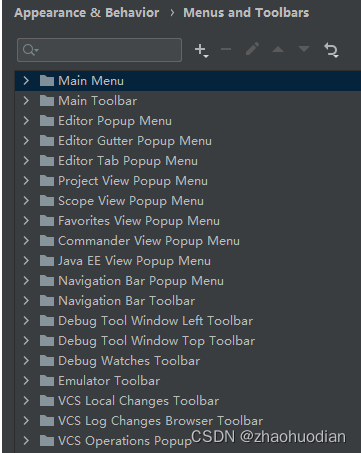
Task: Click the folder icon beside Main Menu
Action: pyautogui.click(x=47, y=81)
